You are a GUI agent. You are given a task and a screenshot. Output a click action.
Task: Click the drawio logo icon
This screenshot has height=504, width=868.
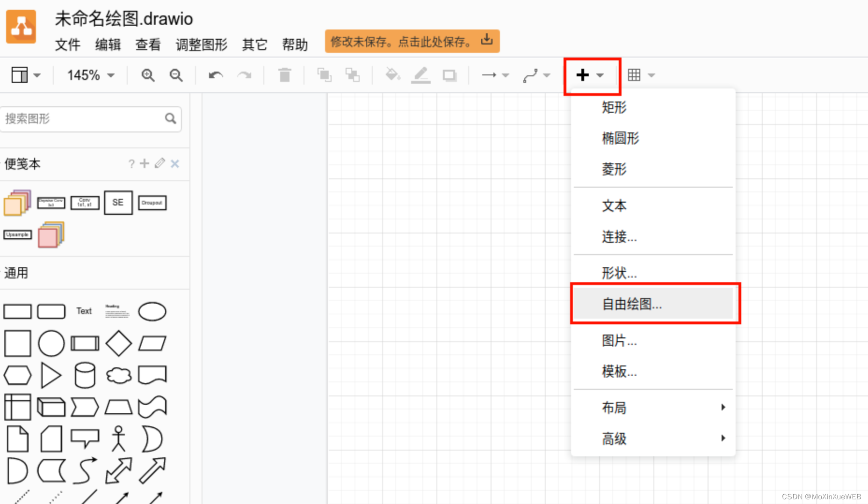[21, 27]
